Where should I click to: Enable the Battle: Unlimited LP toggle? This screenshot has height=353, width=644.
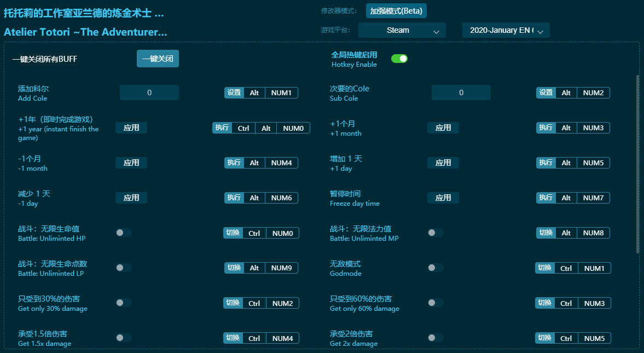(124, 268)
